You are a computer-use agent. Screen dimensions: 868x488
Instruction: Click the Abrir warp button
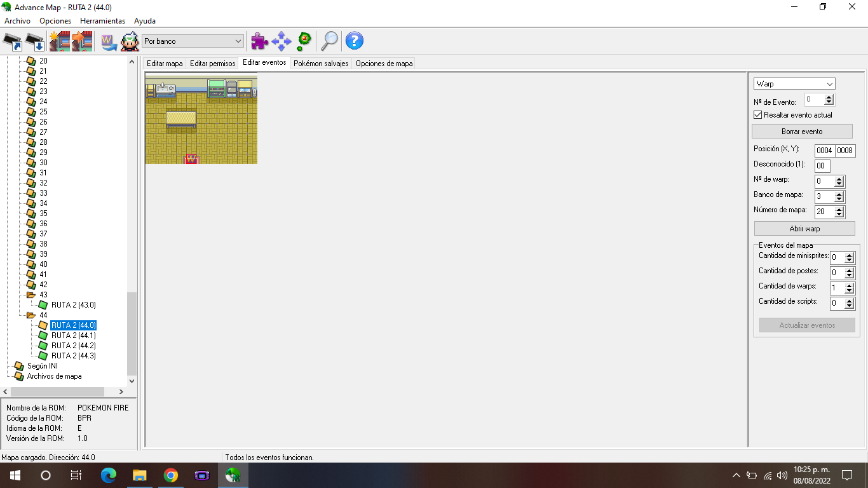pyautogui.click(x=804, y=229)
